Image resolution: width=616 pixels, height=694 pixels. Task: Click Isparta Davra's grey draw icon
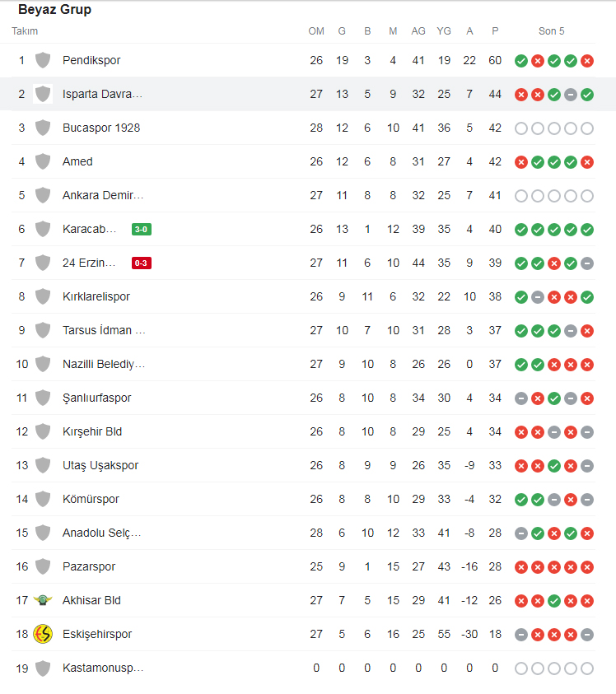coord(571,95)
